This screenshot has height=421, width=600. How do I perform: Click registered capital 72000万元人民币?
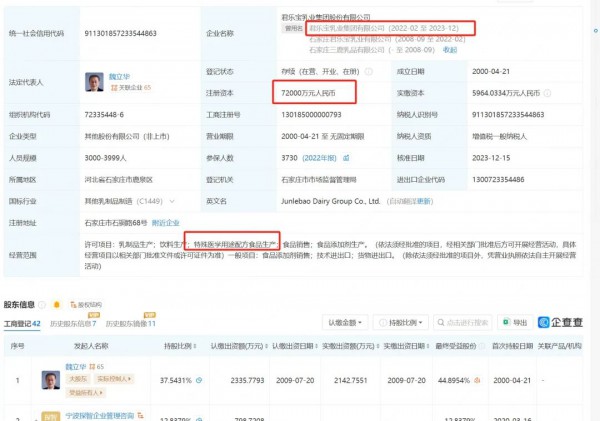308,93
